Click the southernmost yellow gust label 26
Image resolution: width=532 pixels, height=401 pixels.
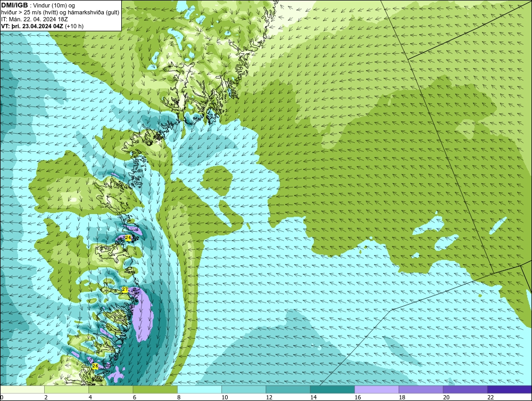pyautogui.click(x=95, y=366)
